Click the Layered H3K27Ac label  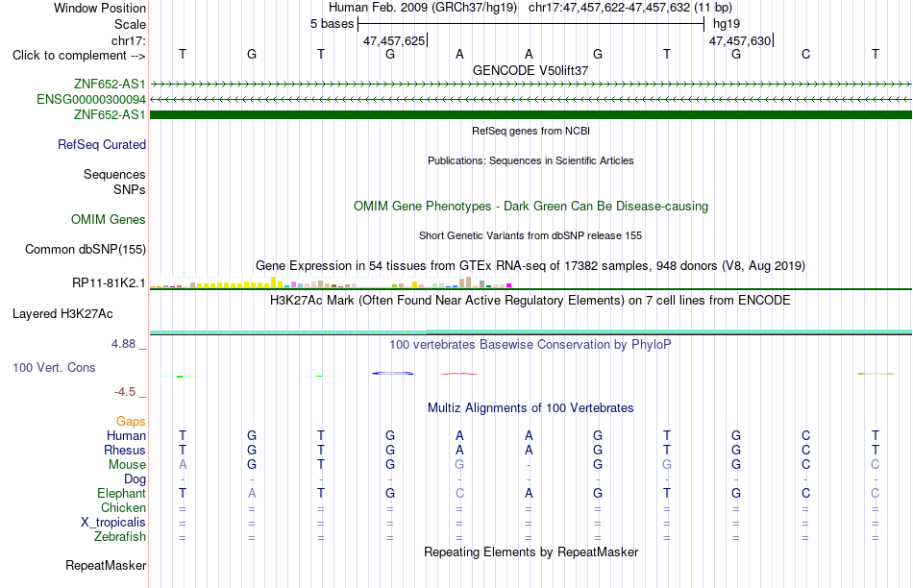pyautogui.click(x=62, y=314)
